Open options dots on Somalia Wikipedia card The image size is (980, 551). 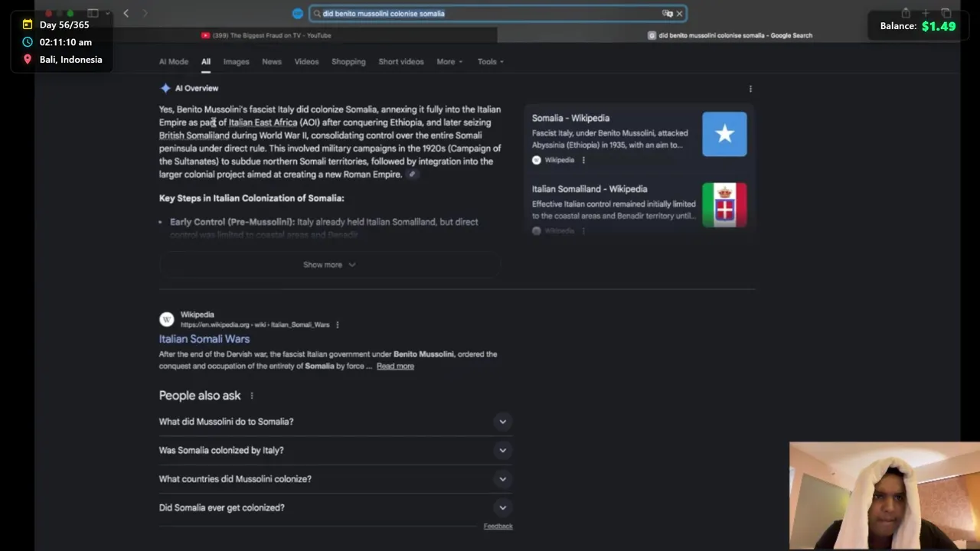click(583, 160)
